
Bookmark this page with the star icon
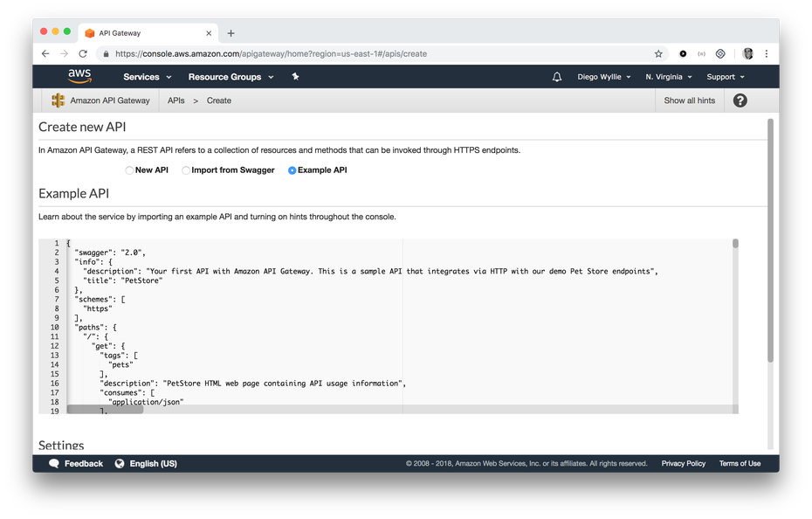click(x=658, y=53)
